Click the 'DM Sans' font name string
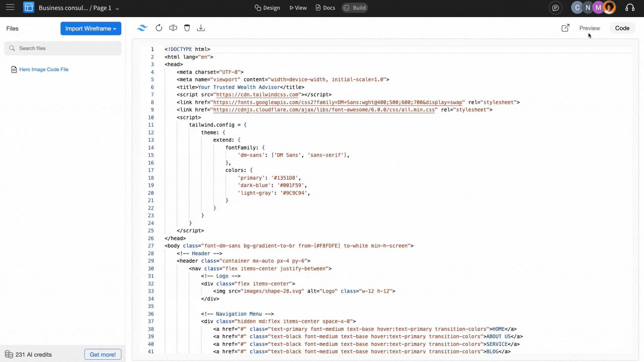This screenshot has width=644, height=362. (x=287, y=155)
